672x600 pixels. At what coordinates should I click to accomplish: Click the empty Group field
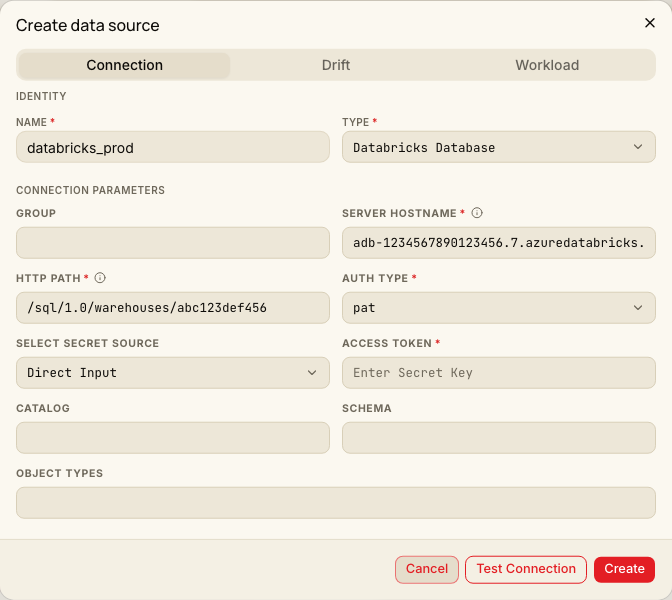coord(173,243)
